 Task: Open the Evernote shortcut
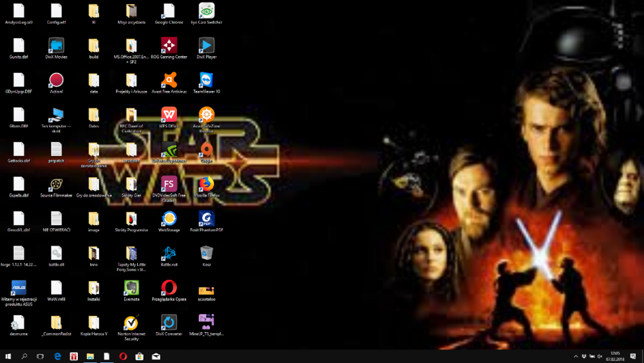(x=131, y=288)
